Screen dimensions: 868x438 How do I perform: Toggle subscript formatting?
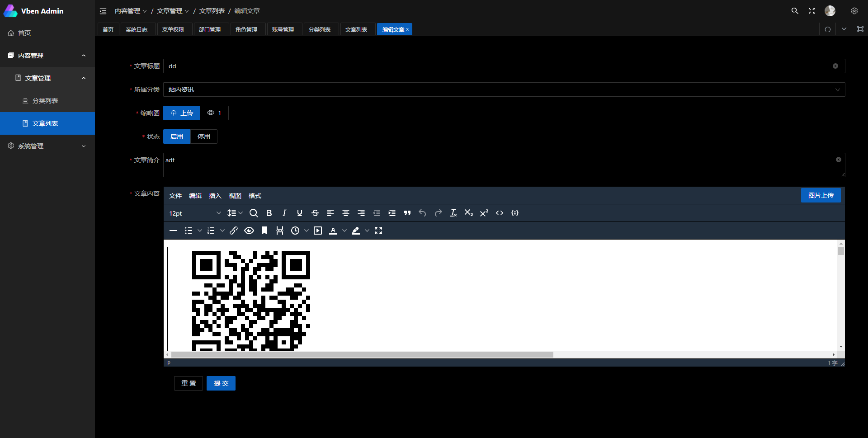tap(469, 213)
